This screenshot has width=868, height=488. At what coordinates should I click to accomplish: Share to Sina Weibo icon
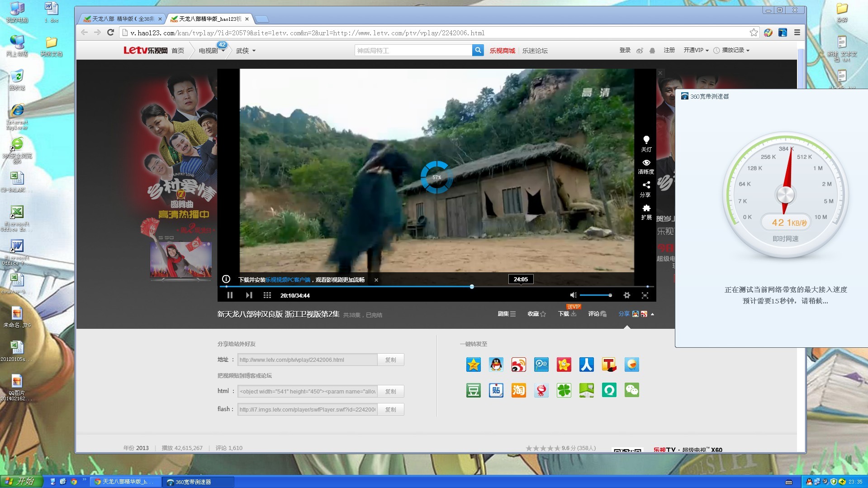click(519, 365)
